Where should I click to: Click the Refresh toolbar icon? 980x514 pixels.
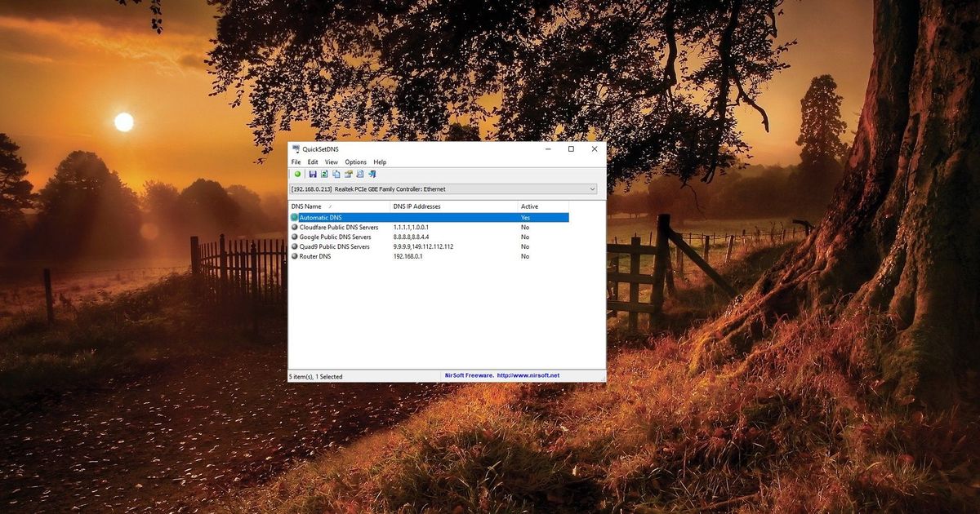[324, 174]
